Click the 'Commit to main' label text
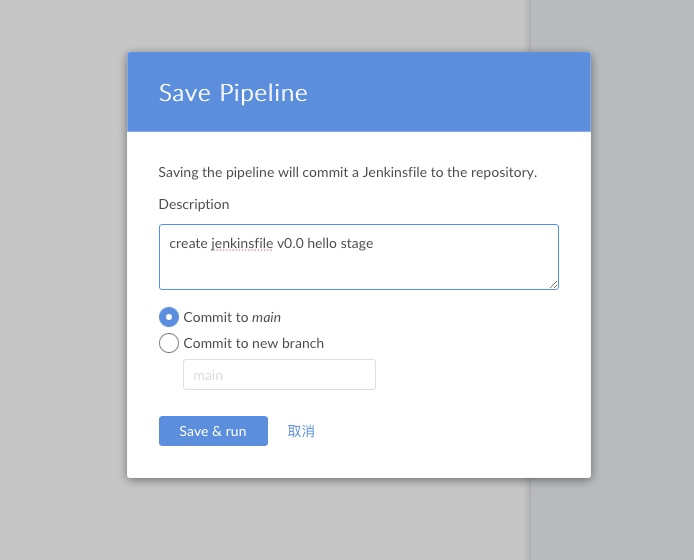The width and height of the screenshot is (694, 560). point(216,317)
